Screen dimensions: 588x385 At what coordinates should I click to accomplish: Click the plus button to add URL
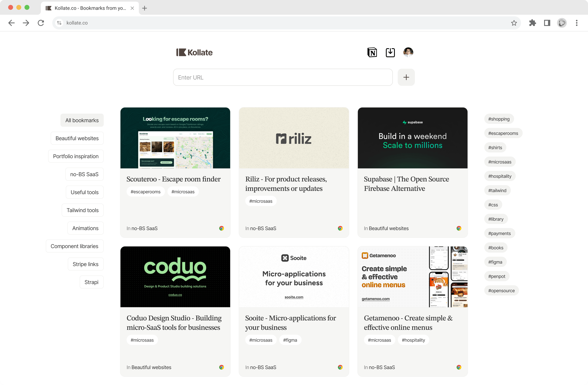406,77
